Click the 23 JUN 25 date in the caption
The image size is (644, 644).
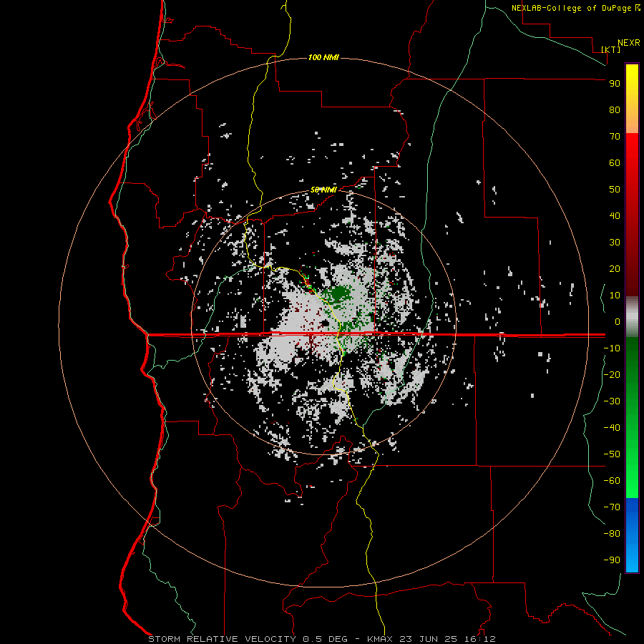(429, 639)
